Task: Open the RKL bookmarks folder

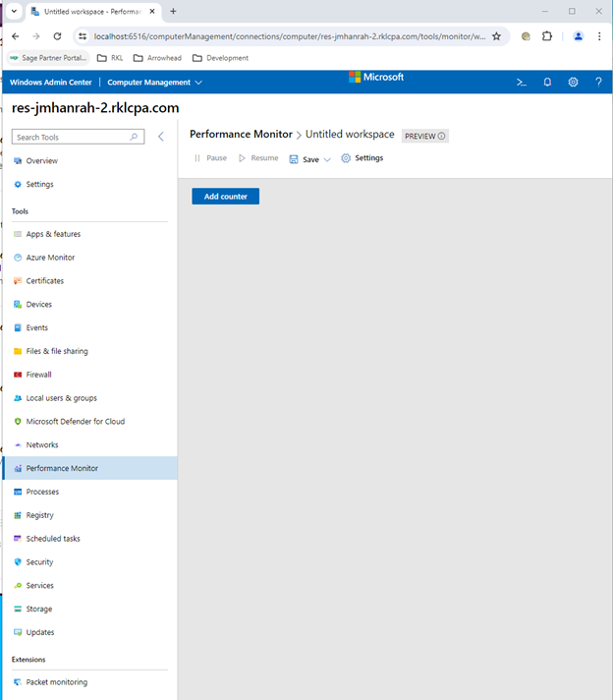Action: pos(110,58)
